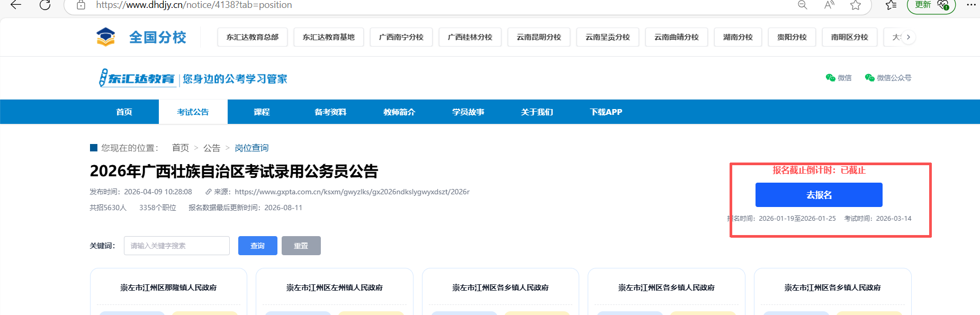Image resolution: width=980 pixels, height=315 pixels.
Task: Select 南明区分校 campus
Action: point(850,37)
